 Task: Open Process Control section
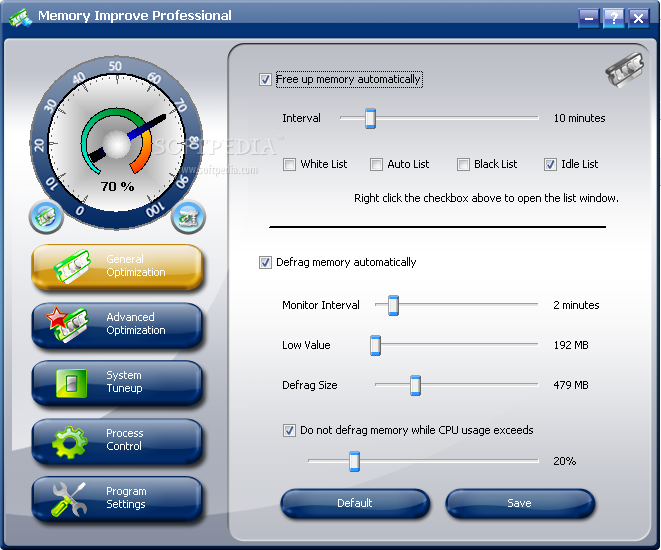pos(117,441)
